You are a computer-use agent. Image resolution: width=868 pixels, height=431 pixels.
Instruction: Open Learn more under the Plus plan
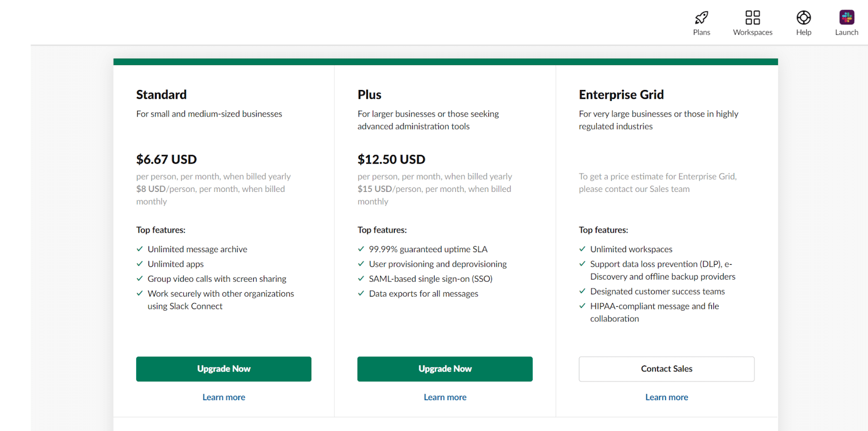tap(444, 397)
